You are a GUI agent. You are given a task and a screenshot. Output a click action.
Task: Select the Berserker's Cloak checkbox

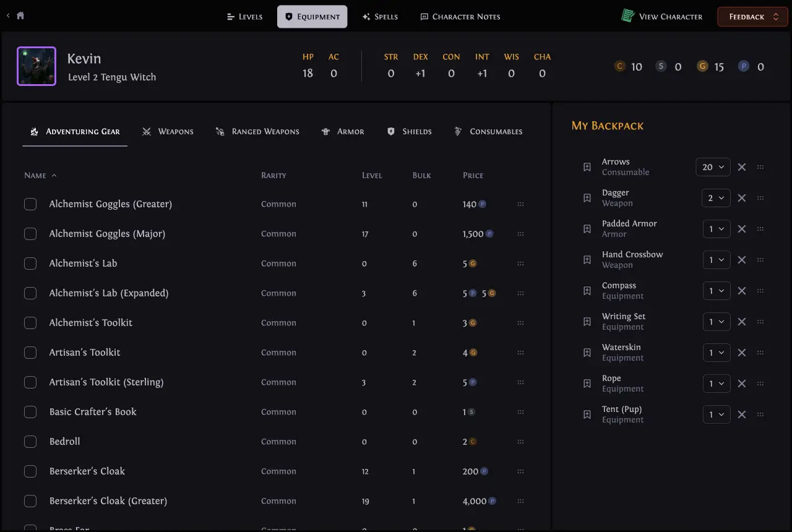pos(30,471)
